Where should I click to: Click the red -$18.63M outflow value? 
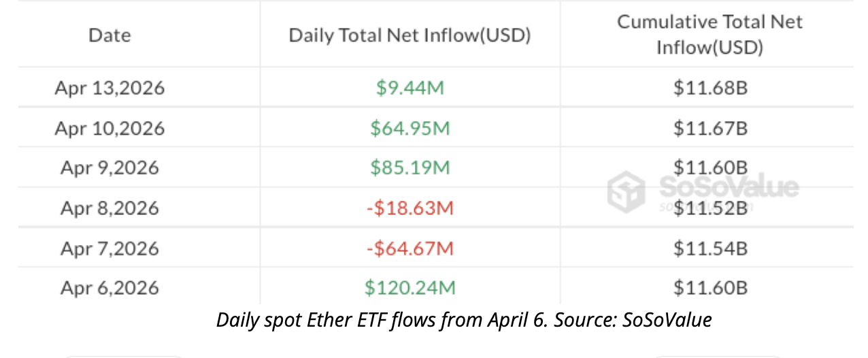tap(410, 208)
